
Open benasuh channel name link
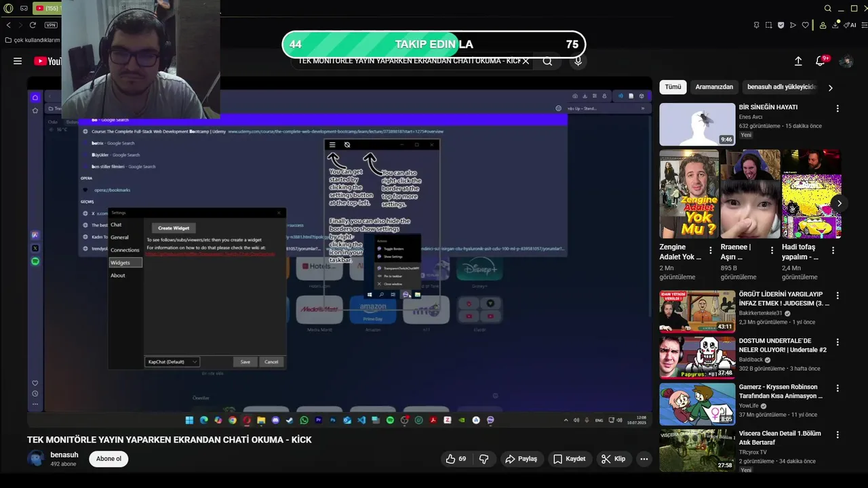pos(64,455)
